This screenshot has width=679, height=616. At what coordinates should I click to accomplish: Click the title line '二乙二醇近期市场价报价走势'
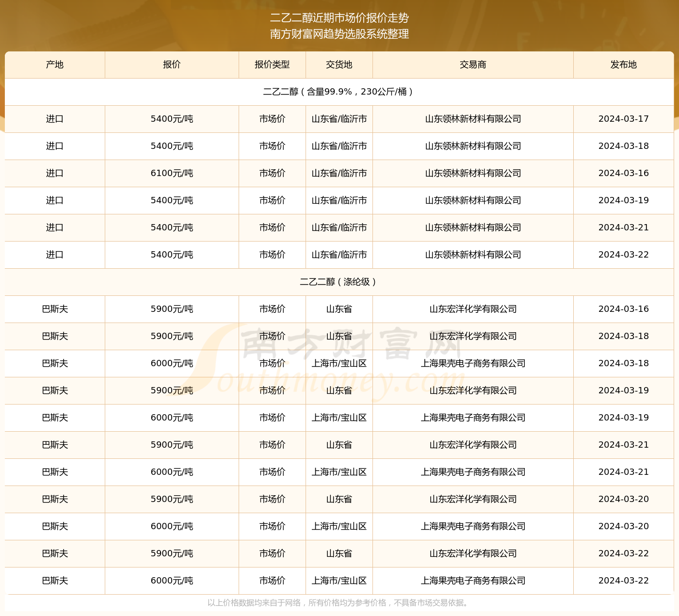[339, 18]
